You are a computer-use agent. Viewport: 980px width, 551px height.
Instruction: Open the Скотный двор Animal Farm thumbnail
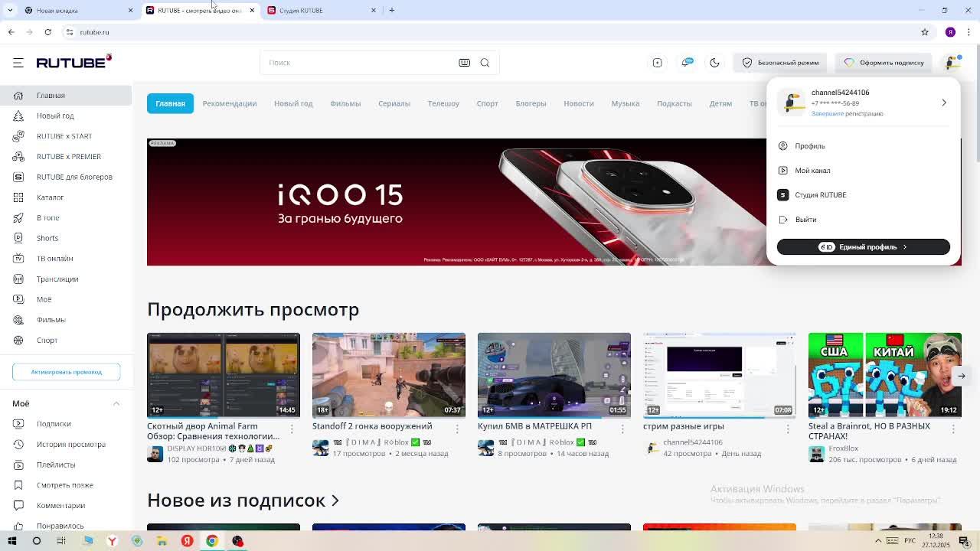click(x=224, y=375)
